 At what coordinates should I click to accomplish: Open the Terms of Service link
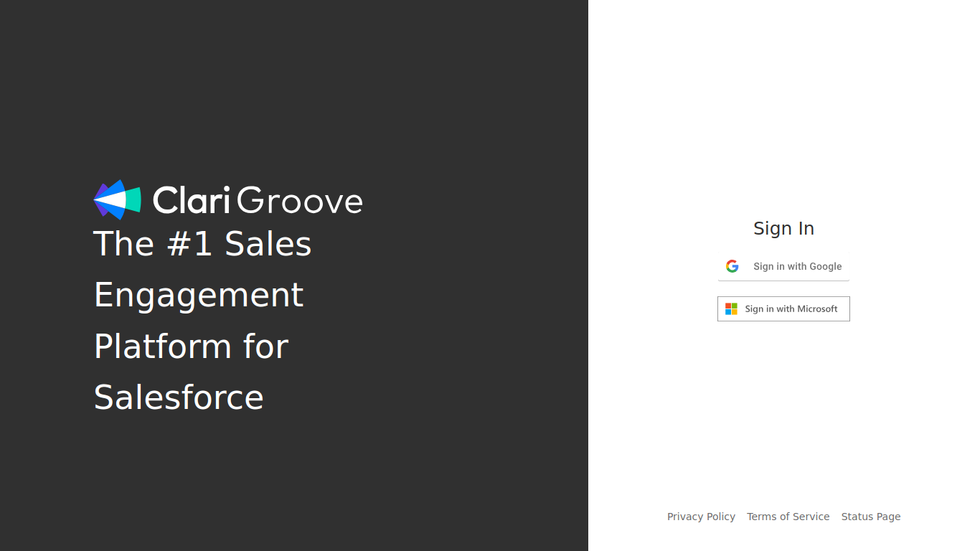coord(788,517)
